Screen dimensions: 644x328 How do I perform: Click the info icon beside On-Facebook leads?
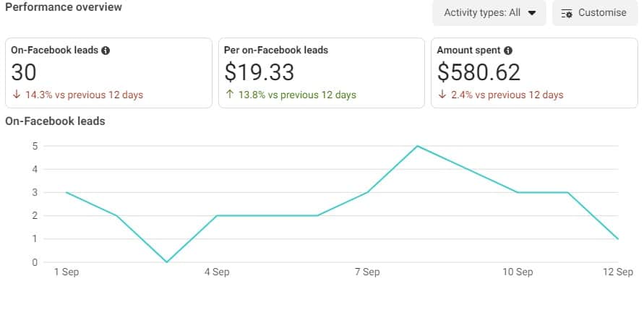[106, 51]
